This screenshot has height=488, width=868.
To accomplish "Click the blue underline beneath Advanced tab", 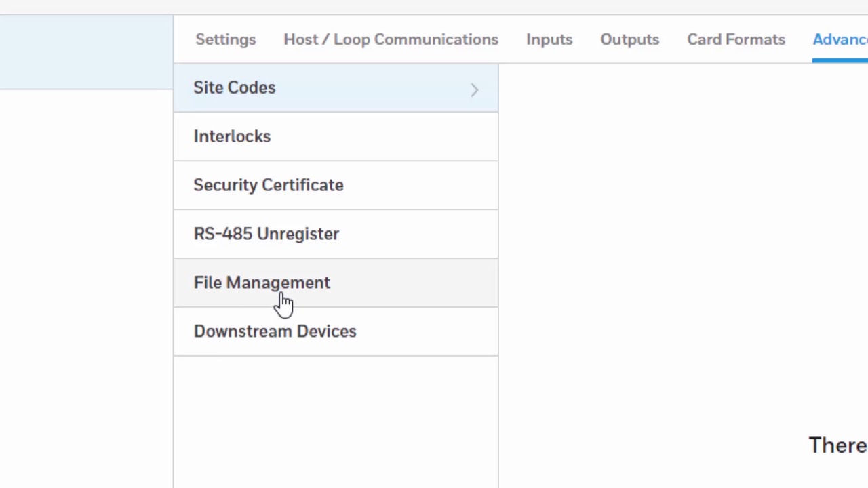I will pos(841,60).
